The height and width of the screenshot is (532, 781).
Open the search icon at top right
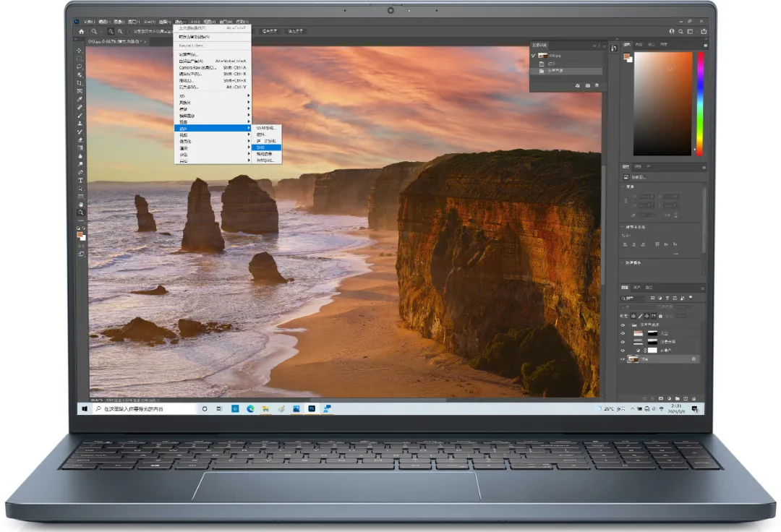680,31
